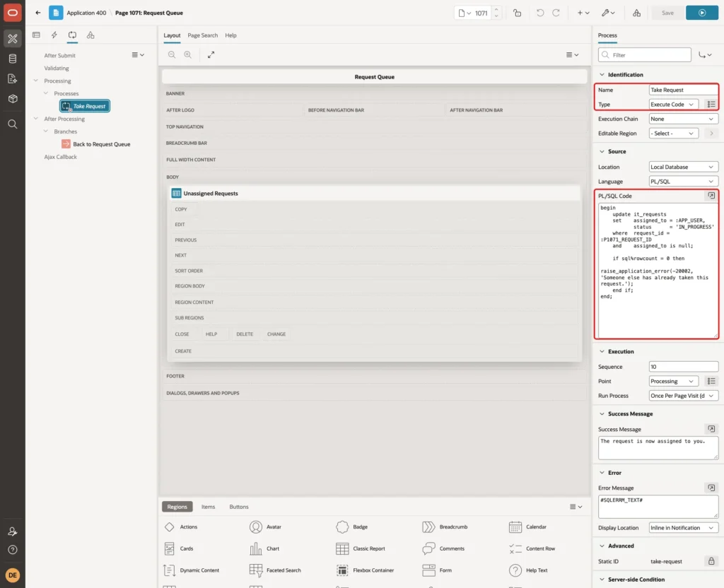The image size is (724, 588).
Task: Open App Builder from the sidebar
Action: [13, 39]
